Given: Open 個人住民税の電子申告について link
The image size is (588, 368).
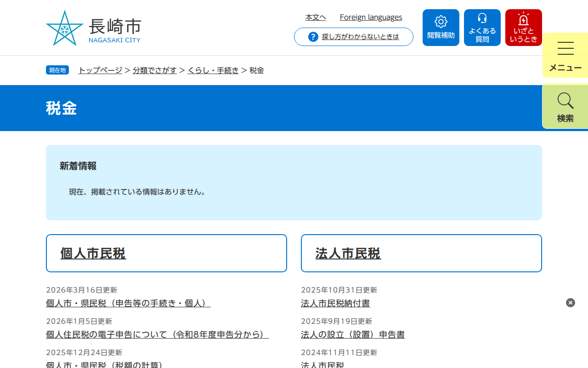Looking at the screenshot, I should pos(157,334).
